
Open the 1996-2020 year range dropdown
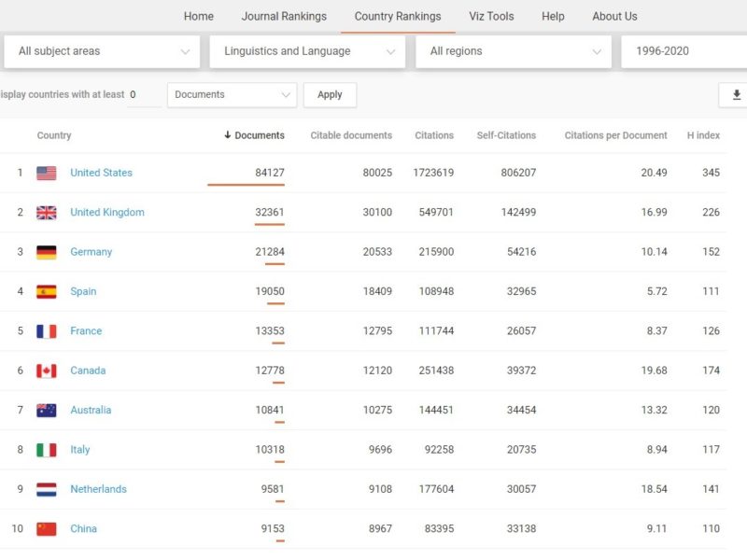pos(682,51)
